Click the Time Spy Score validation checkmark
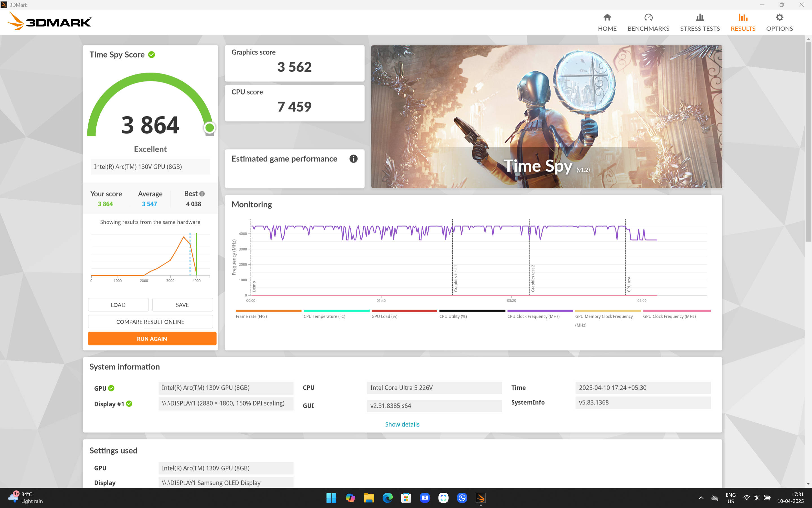This screenshot has width=812, height=508. tap(152, 54)
